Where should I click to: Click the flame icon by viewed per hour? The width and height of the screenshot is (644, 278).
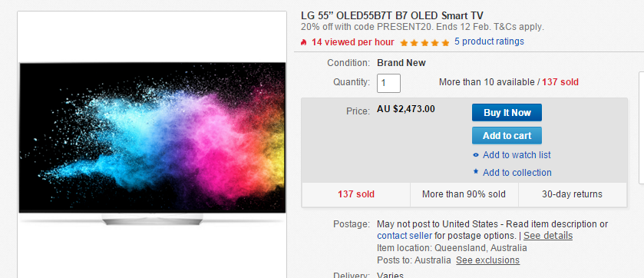click(304, 42)
